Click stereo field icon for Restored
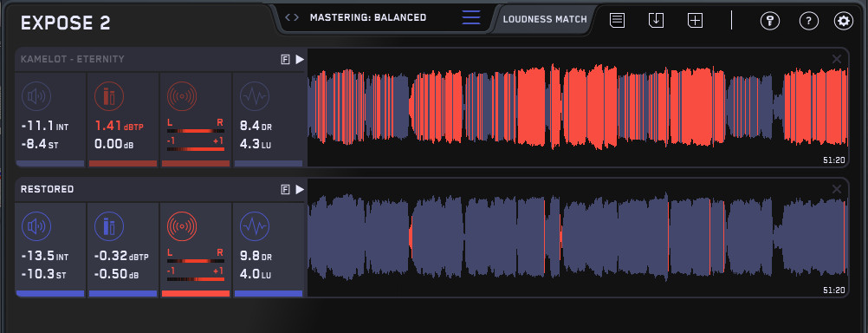 [182, 226]
